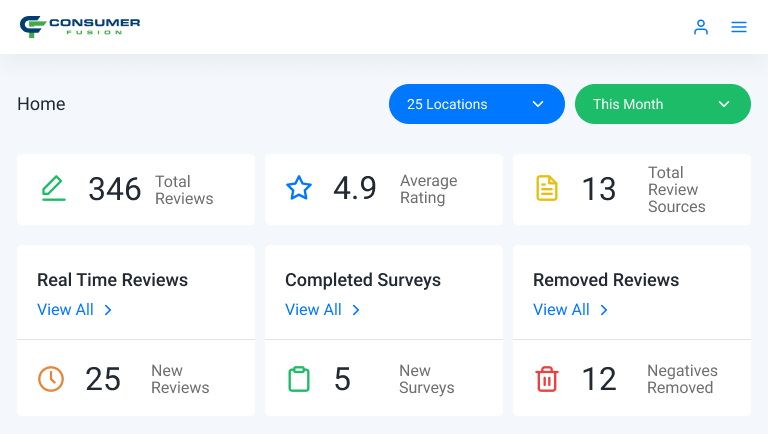Click the Negatives Removed label
Image resolution: width=768 pixels, height=434 pixels.
click(682, 379)
